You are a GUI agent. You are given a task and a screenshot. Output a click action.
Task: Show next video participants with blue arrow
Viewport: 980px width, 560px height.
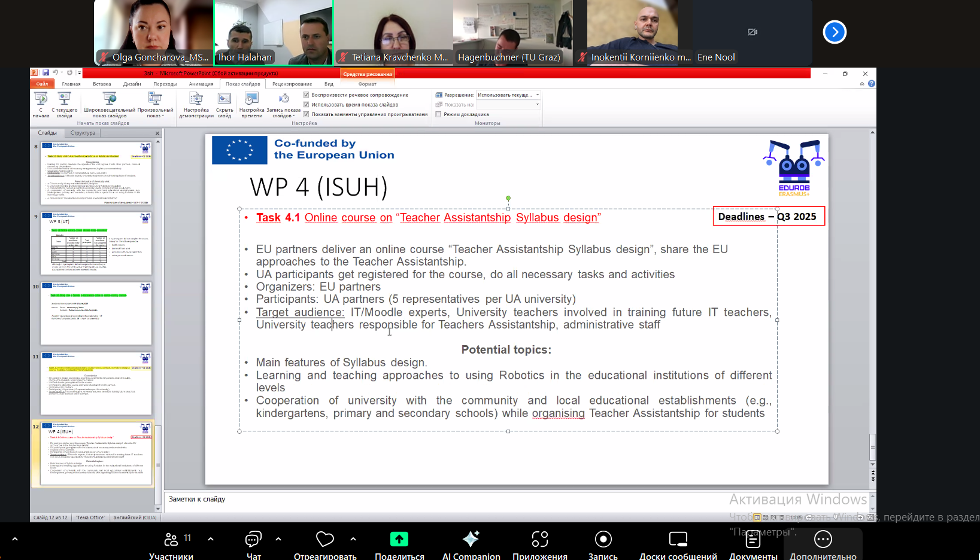(x=835, y=32)
